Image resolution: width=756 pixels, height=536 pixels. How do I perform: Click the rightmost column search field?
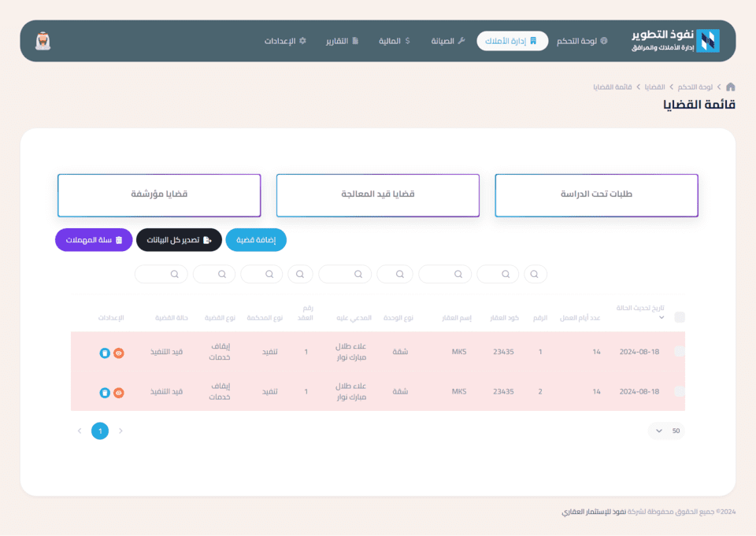(x=535, y=274)
